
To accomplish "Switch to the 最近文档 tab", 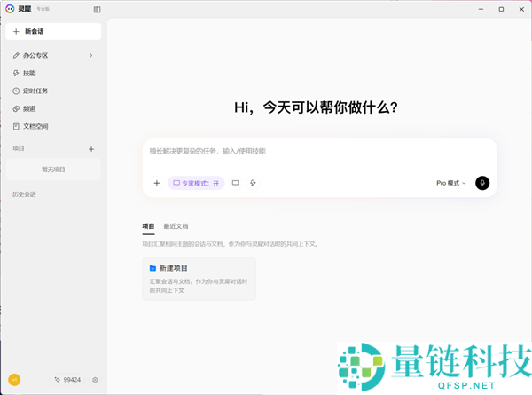I will pos(176,226).
